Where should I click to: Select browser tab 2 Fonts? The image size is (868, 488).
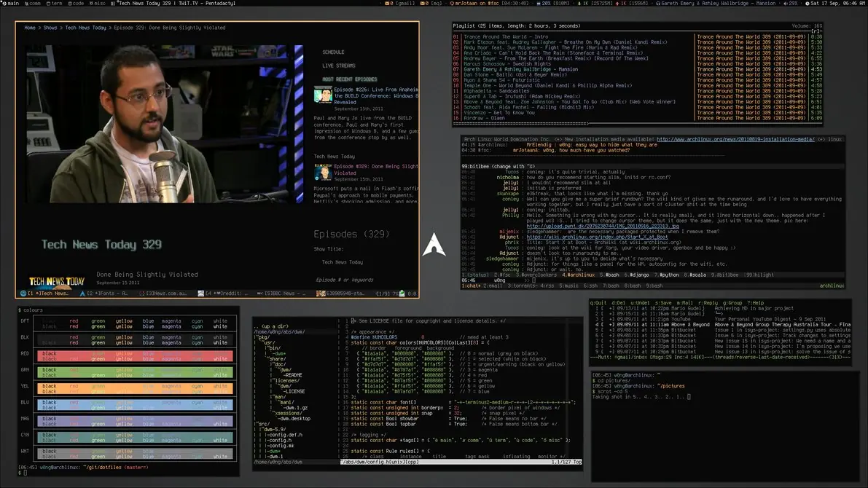[104, 294]
